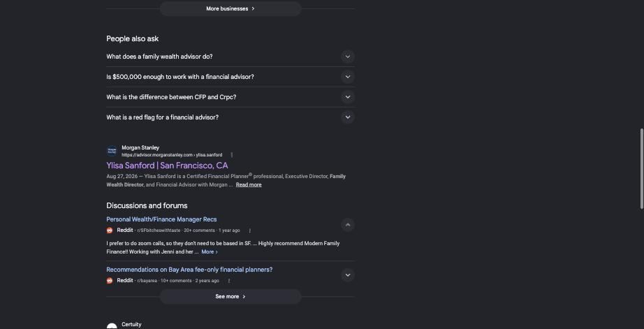
Task: Open three-dot menu for r/SFbitcheswithtaste result
Action: (x=250, y=231)
